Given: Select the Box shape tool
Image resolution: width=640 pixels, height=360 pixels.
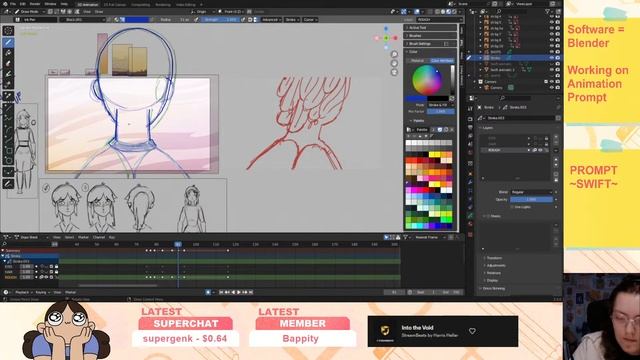Looking at the screenshot, I should click(x=8, y=150).
